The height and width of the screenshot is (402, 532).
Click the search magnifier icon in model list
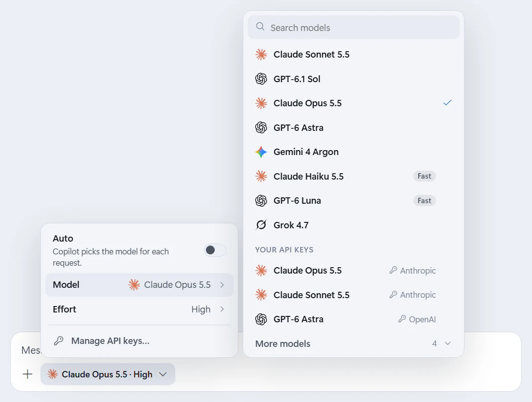(260, 27)
